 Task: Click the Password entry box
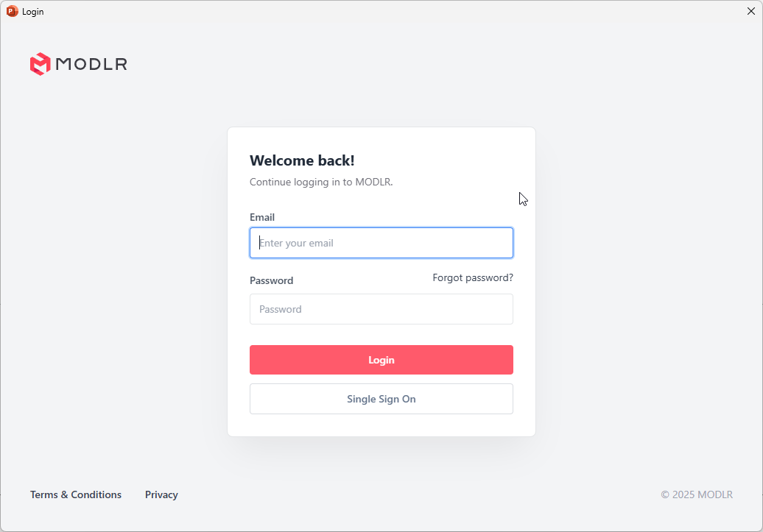[381, 309]
